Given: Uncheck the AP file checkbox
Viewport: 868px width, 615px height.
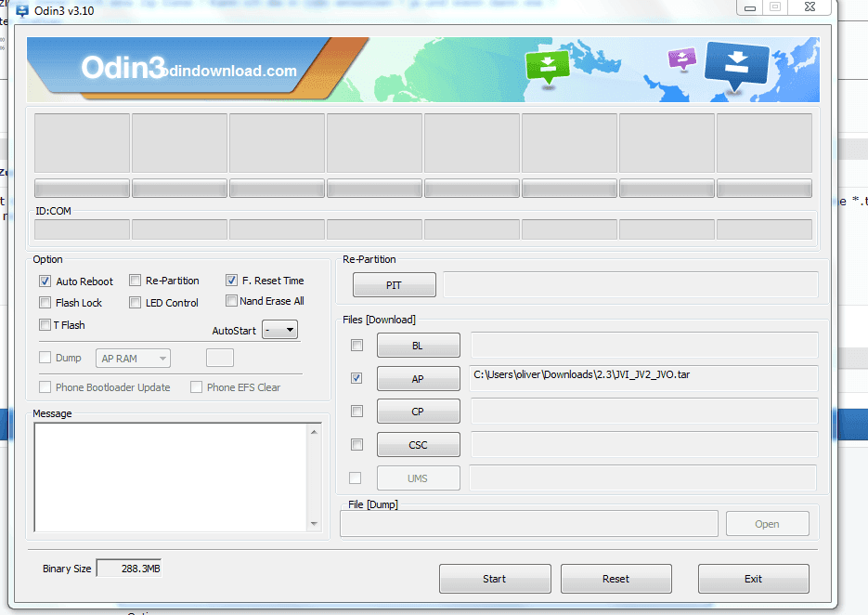Looking at the screenshot, I should tap(357, 378).
